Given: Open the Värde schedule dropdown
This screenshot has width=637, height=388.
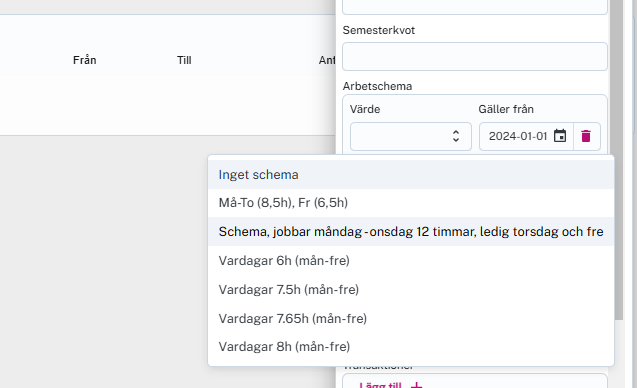Looking at the screenshot, I should [411, 137].
